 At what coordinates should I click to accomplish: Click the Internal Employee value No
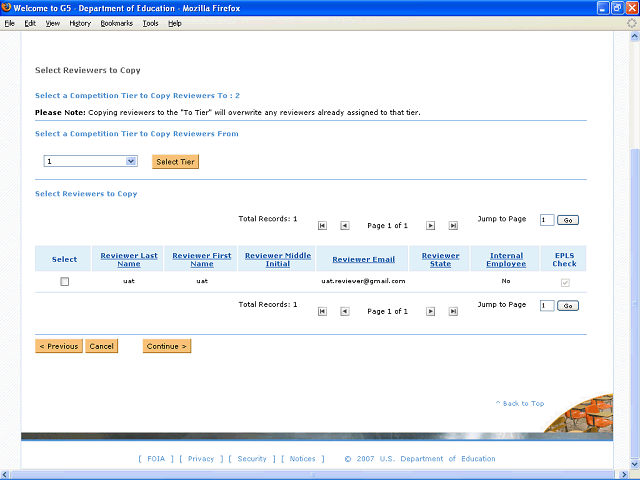click(x=506, y=281)
